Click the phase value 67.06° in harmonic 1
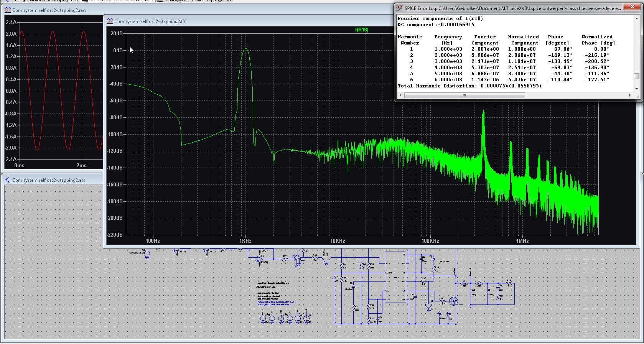644x344 pixels. click(563, 49)
